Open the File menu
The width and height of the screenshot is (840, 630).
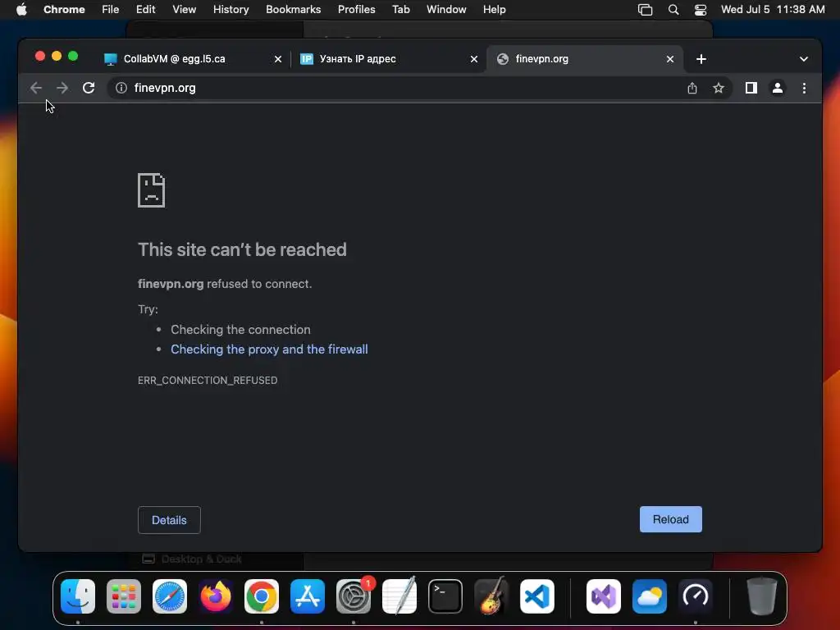point(111,10)
